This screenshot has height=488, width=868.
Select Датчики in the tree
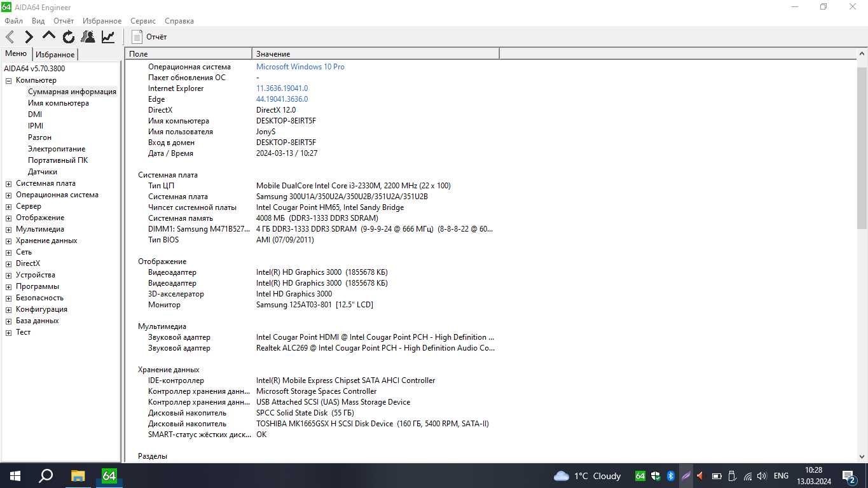point(43,172)
